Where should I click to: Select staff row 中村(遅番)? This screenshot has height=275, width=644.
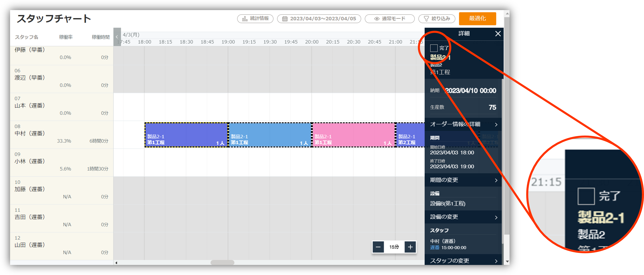pos(61,135)
